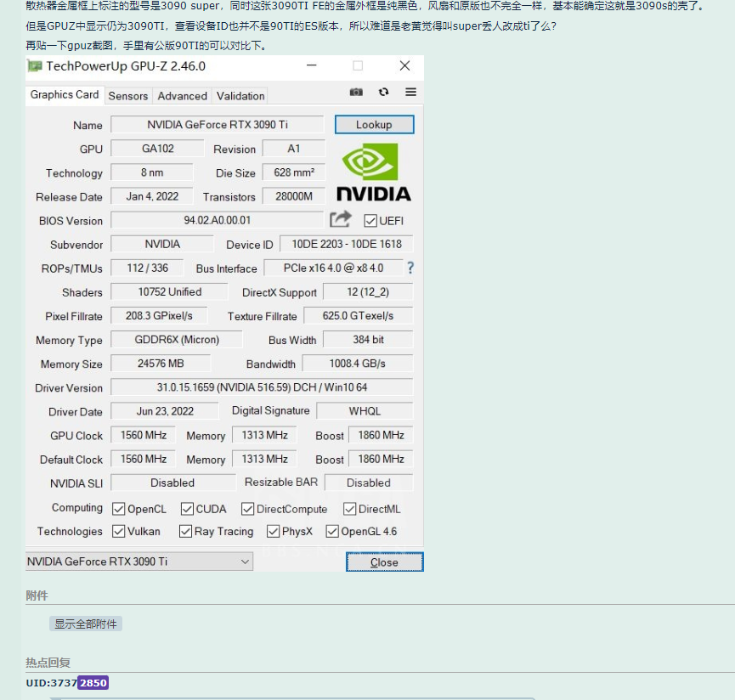This screenshot has width=735, height=700.
Task: Click the 显示全部附件 button
Action: click(x=86, y=624)
